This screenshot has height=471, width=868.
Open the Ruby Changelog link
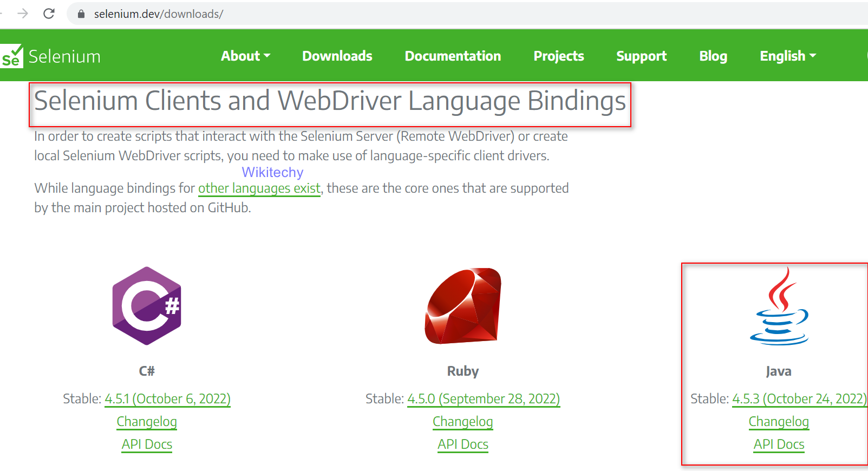point(462,422)
